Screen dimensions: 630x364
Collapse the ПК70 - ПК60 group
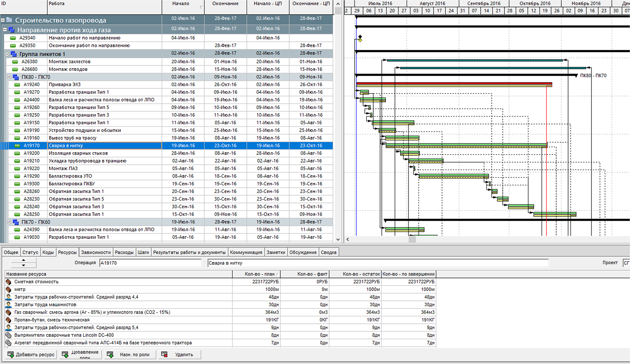(9, 222)
